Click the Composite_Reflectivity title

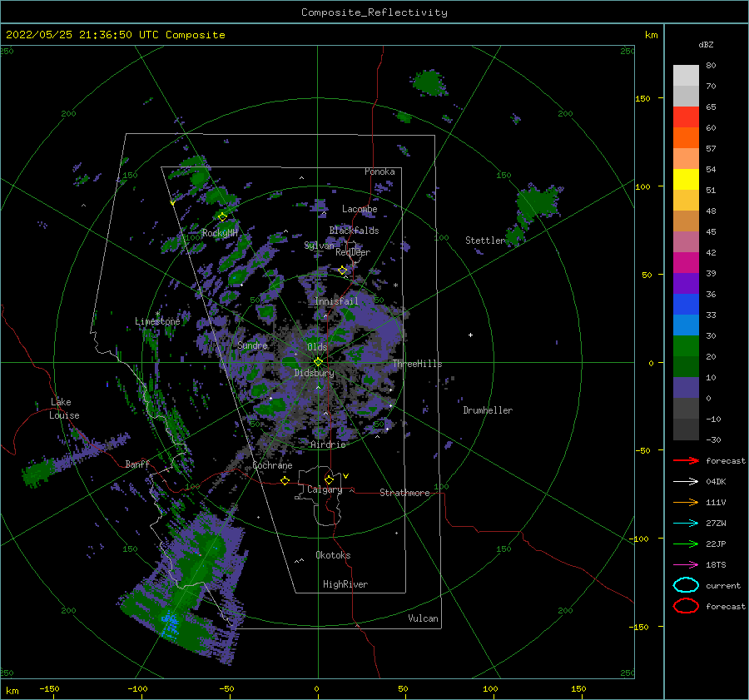click(x=374, y=12)
